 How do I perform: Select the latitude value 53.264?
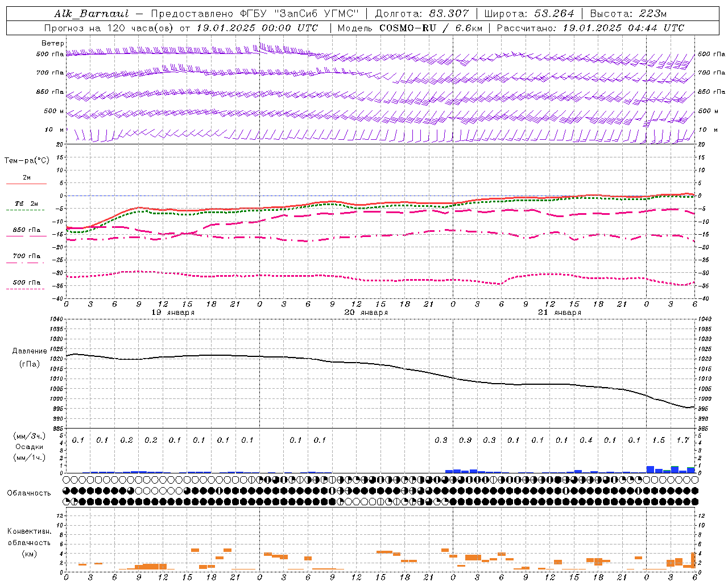[x=554, y=14]
